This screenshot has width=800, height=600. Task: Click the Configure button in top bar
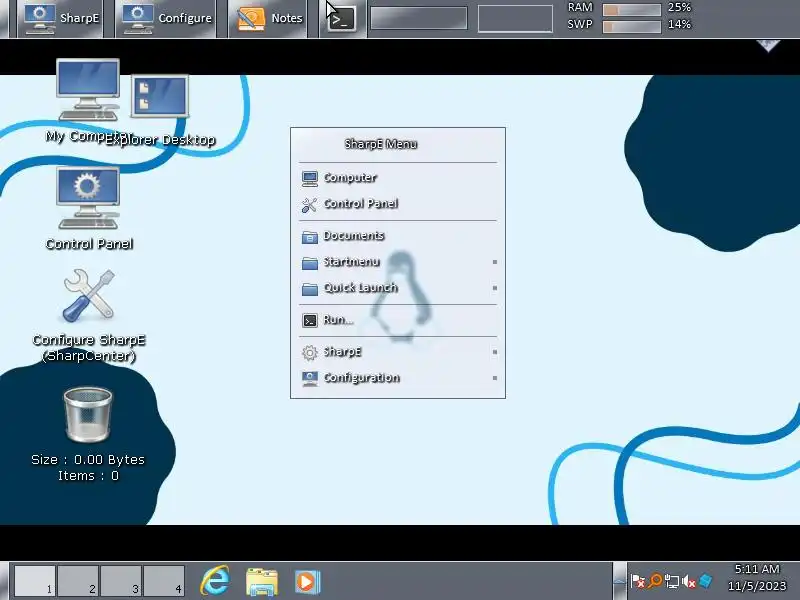pyautogui.click(x=166, y=18)
